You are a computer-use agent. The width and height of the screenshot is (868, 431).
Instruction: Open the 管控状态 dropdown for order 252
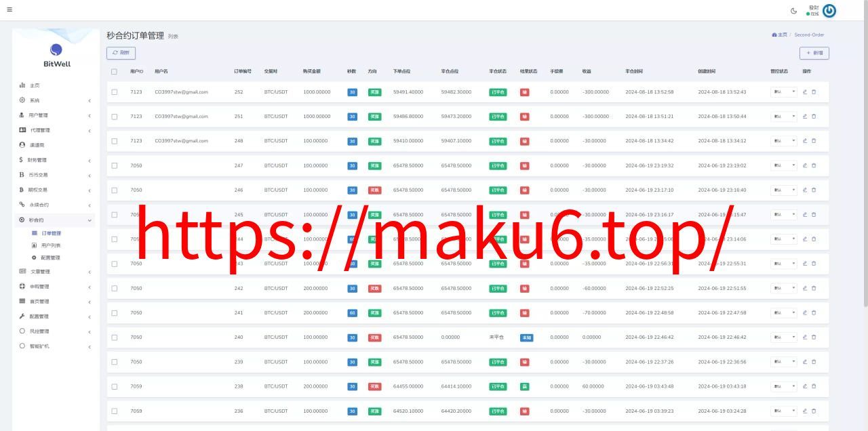784,91
